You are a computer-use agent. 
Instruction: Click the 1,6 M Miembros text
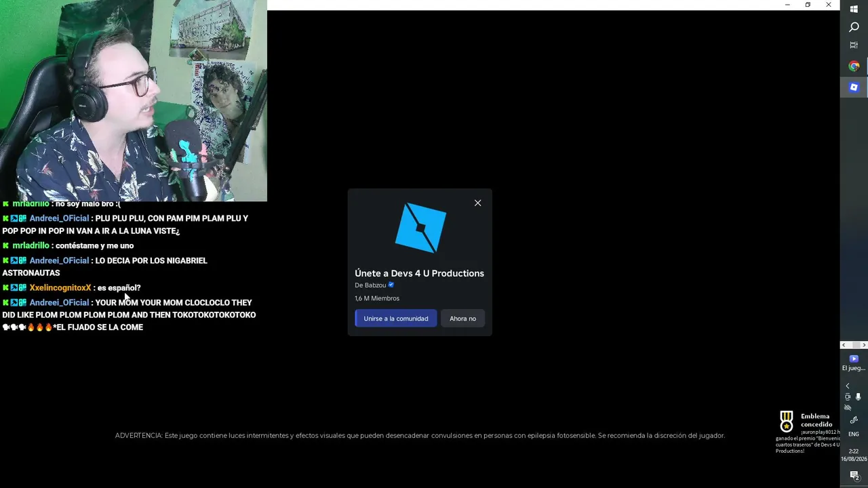[x=377, y=298]
